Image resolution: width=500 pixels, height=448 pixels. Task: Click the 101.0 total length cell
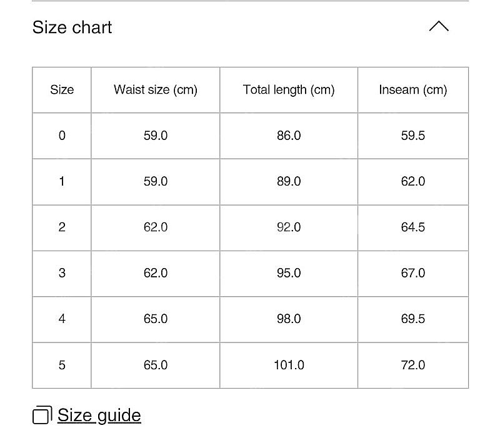tap(289, 365)
